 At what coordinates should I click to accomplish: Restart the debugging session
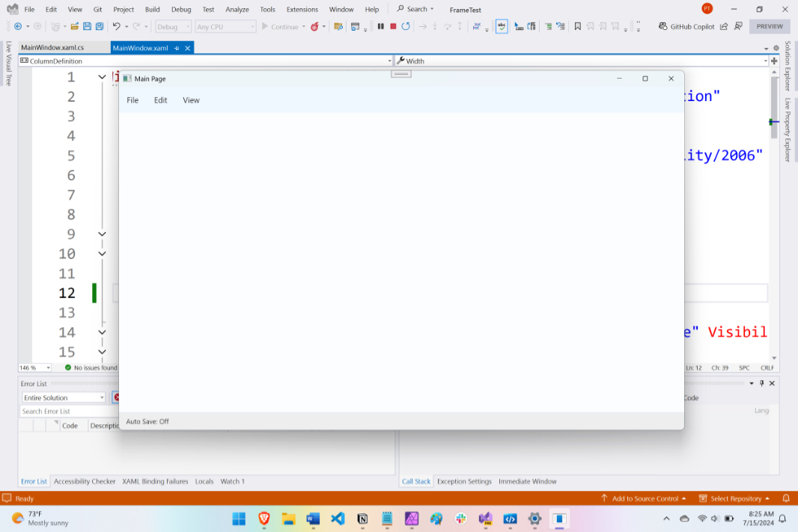406,26
